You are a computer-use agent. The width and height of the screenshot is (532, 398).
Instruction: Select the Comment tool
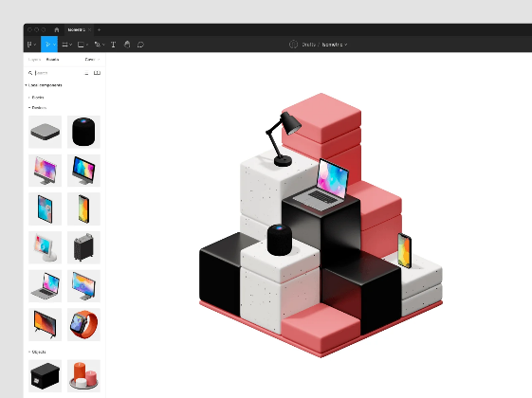[x=140, y=45]
